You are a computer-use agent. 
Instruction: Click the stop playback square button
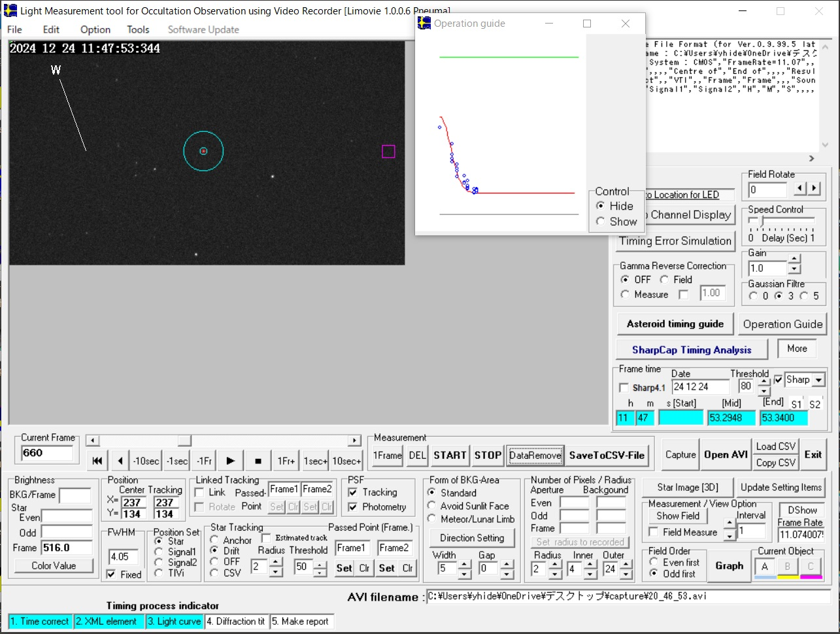click(258, 461)
